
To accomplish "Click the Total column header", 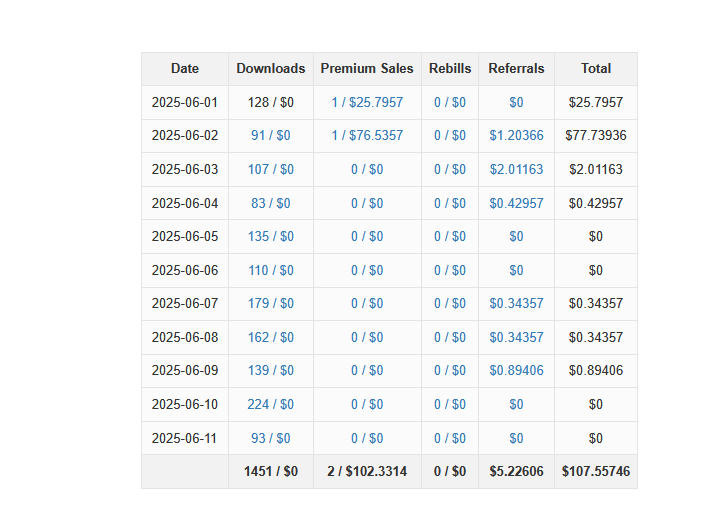I will tap(596, 68).
